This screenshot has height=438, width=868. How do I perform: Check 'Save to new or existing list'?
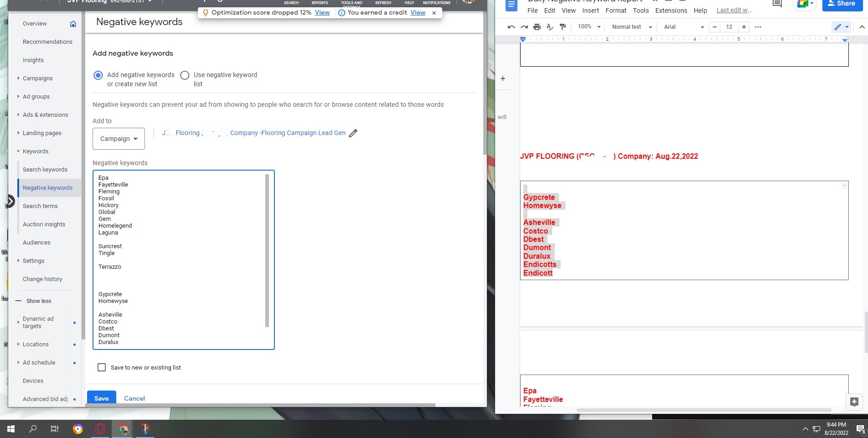pos(102,367)
